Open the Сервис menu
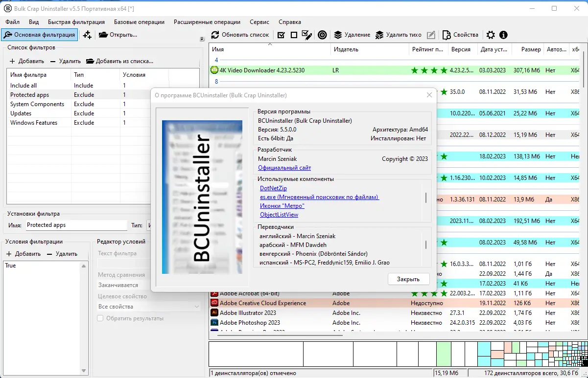 coord(259,22)
